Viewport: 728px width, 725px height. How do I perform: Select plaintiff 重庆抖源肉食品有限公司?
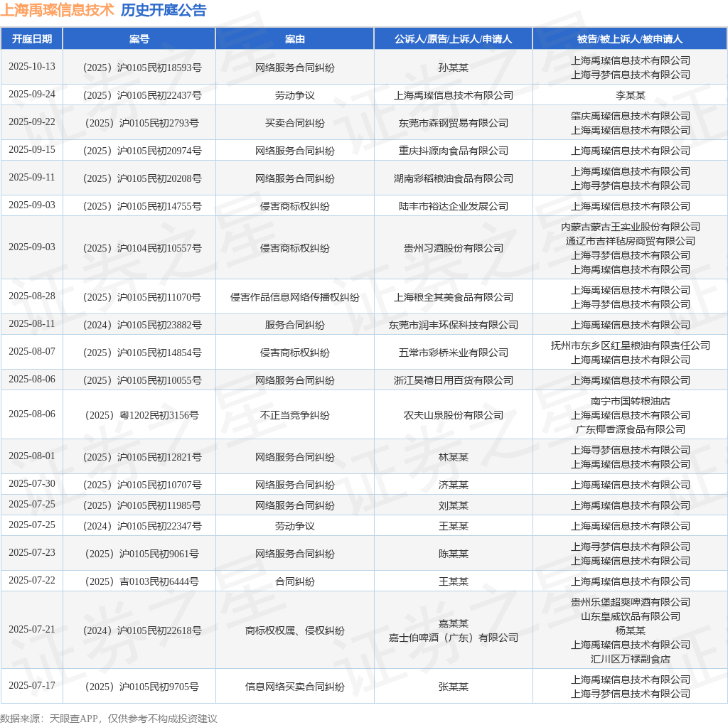(453, 151)
